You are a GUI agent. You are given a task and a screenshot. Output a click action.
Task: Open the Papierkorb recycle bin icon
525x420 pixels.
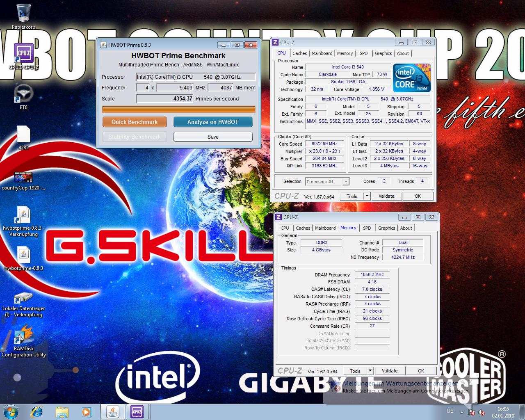point(23,13)
